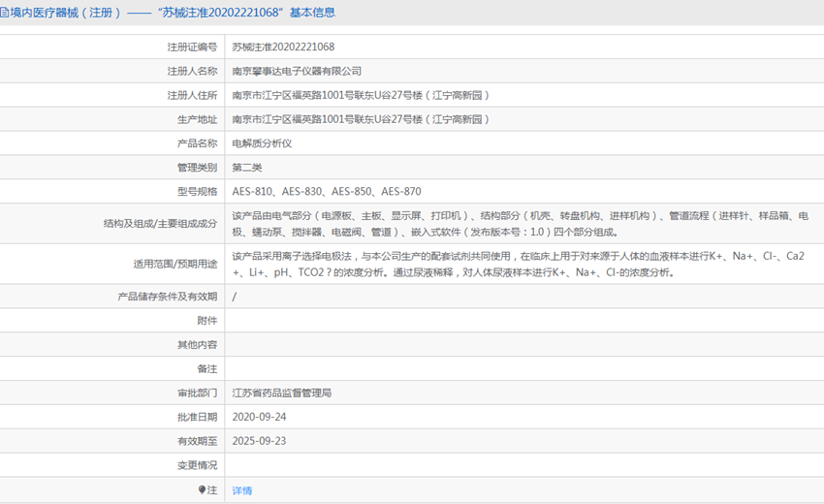Image resolution: width=824 pixels, height=504 pixels.
Task: Select management class value 第二类
Action: coord(247,168)
